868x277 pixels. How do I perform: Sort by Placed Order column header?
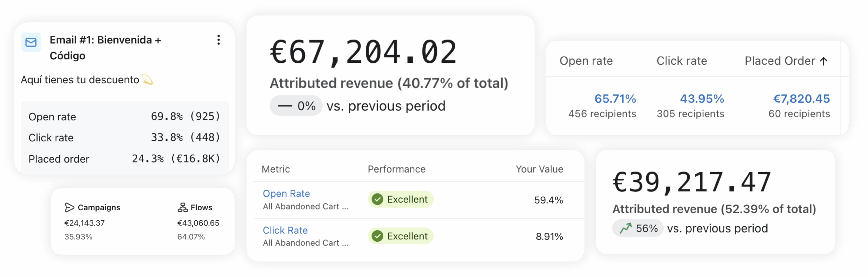(780, 61)
